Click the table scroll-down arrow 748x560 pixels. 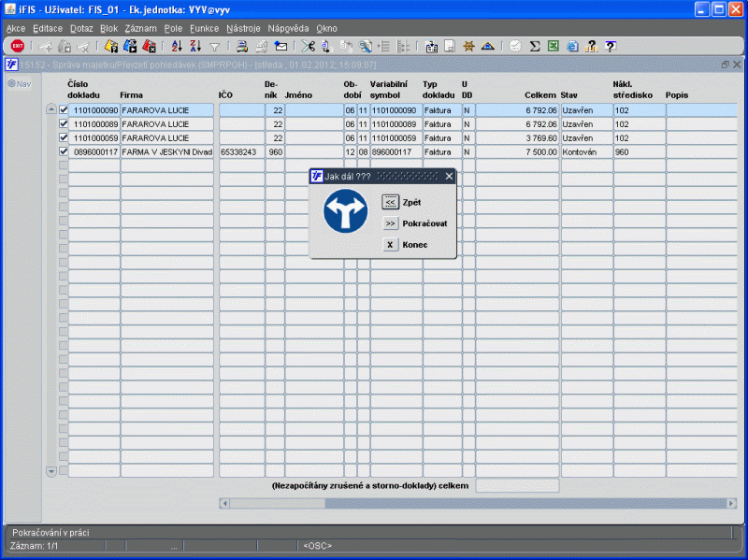click(x=51, y=472)
